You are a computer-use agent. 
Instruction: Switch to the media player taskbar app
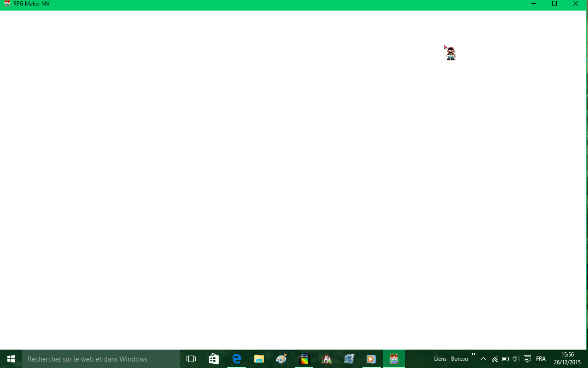371,359
